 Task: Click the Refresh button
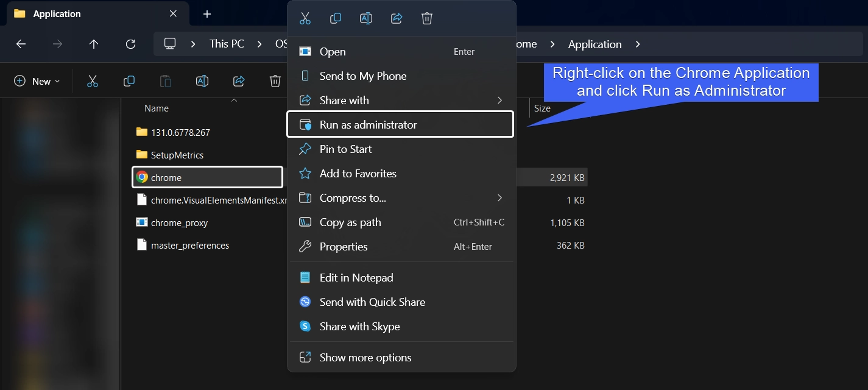coord(130,44)
